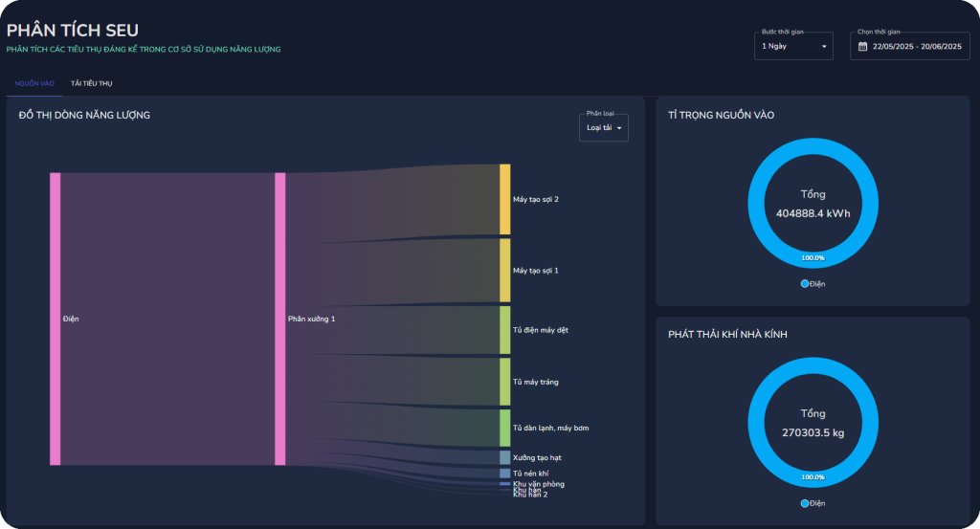Viewport: 980px width, 529px height.
Task: Expand the Loại tải classification dropdown
Action: [x=604, y=127]
